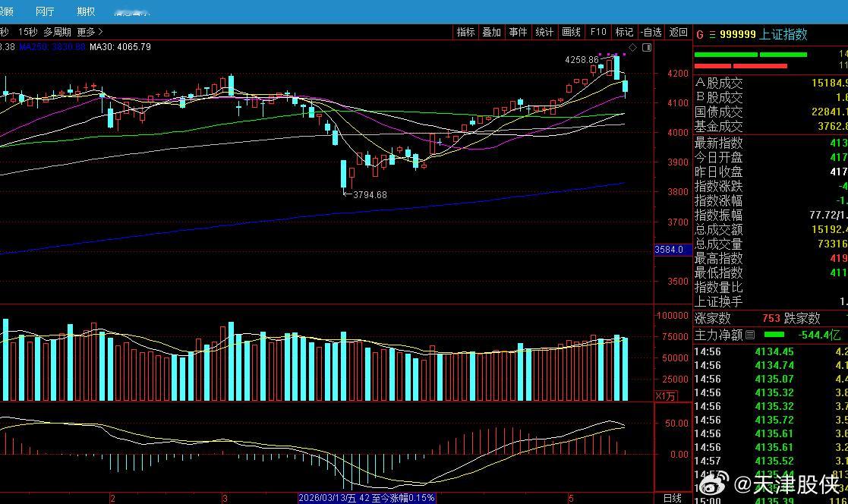Screen dimensions: 848x504
Task: Select the A股成交 row
Action: coord(771,83)
